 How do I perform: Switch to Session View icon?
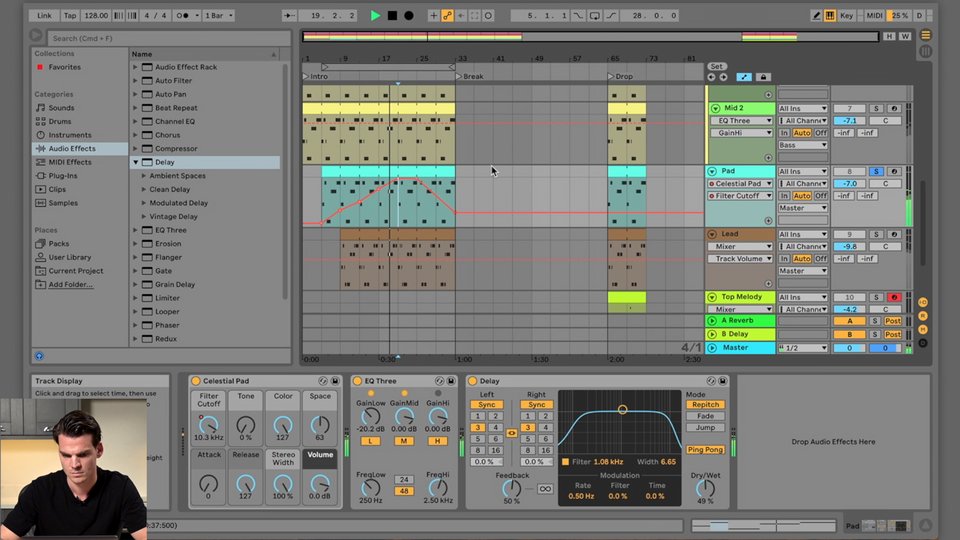pyautogui.click(x=926, y=51)
